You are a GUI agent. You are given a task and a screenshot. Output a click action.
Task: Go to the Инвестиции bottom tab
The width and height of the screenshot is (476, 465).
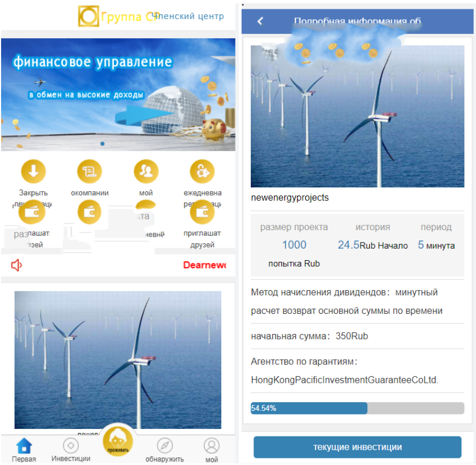point(71,449)
